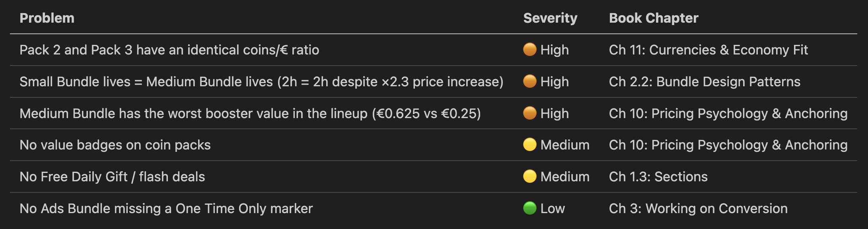Click 'No Free Daily Gift / flash deals' text

(x=112, y=177)
